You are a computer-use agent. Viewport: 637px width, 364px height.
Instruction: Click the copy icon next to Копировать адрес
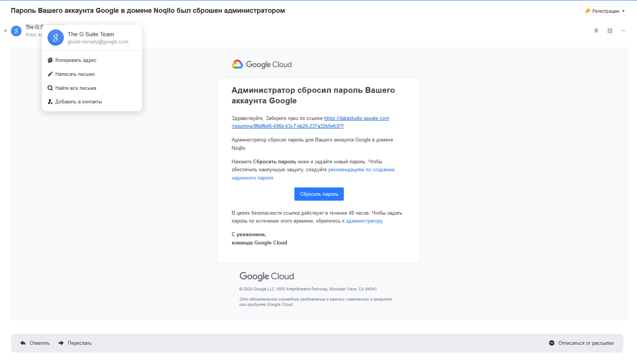[x=50, y=60]
